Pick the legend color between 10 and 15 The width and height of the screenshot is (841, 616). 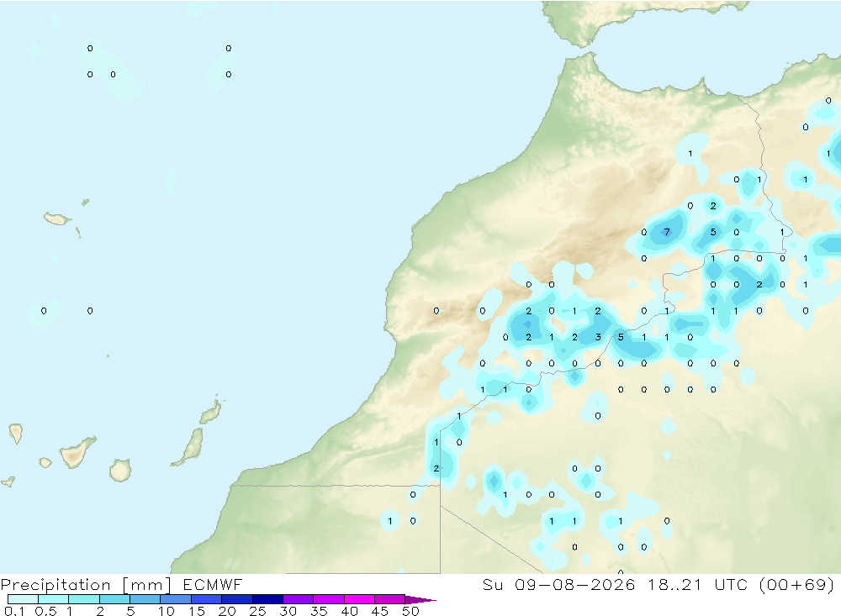[176, 599]
